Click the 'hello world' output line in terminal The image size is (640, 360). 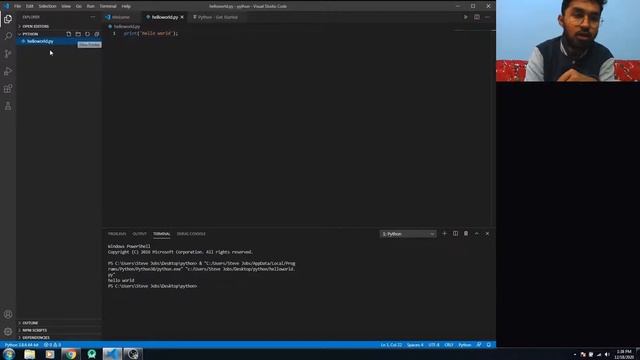[x=121, y=280]
